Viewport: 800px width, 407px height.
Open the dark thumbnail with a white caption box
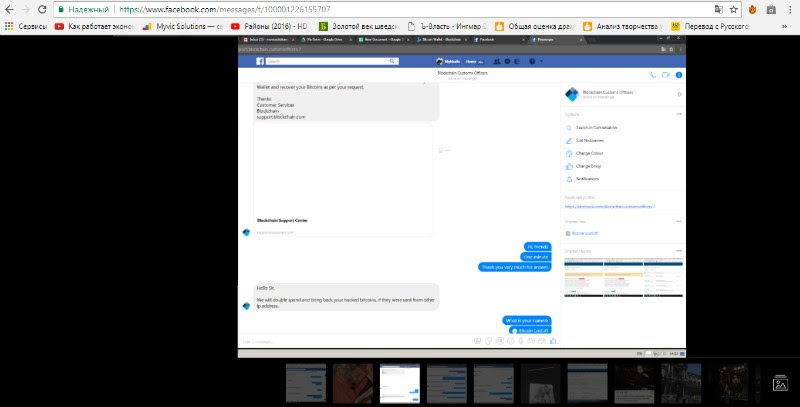pos(634,383)
